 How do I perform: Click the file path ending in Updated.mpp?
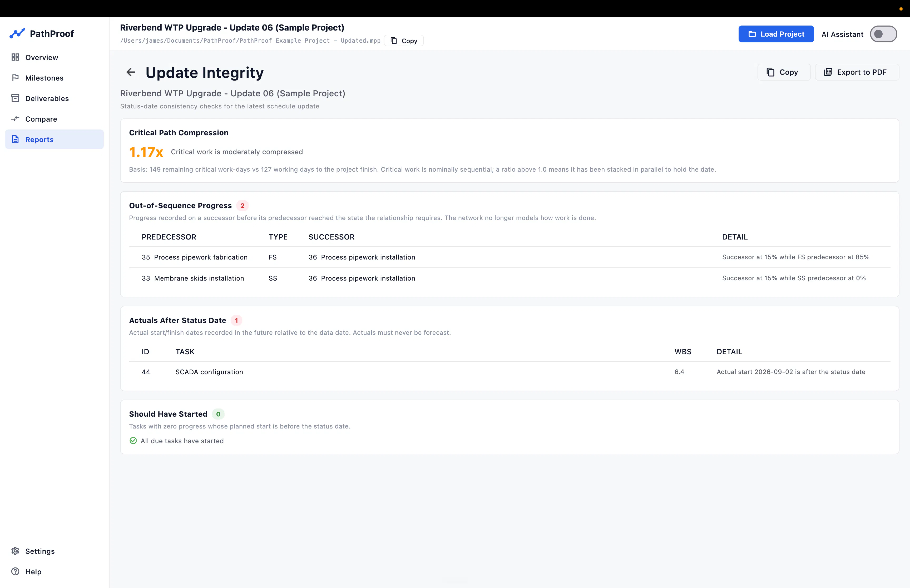pos(250,41)
